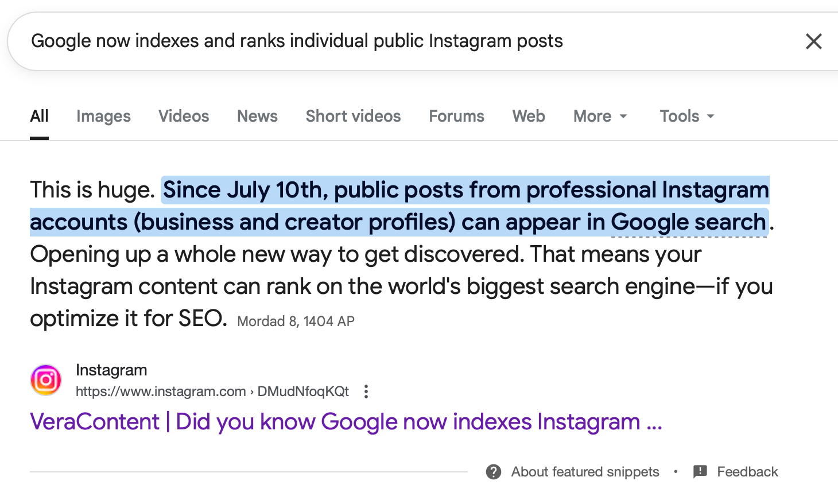The width and height of the screenshot is (838, 504).
Task: Switch to the Images tab
Action: [x=103, y=117]
